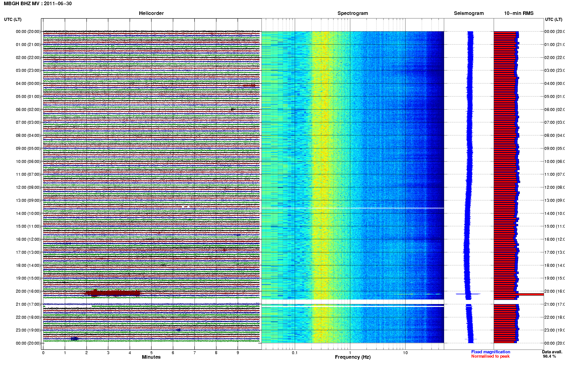Click the left time label 13:00 (09:00)
The height and width of the screenshot is (368, 588).
tap(28, 200)
